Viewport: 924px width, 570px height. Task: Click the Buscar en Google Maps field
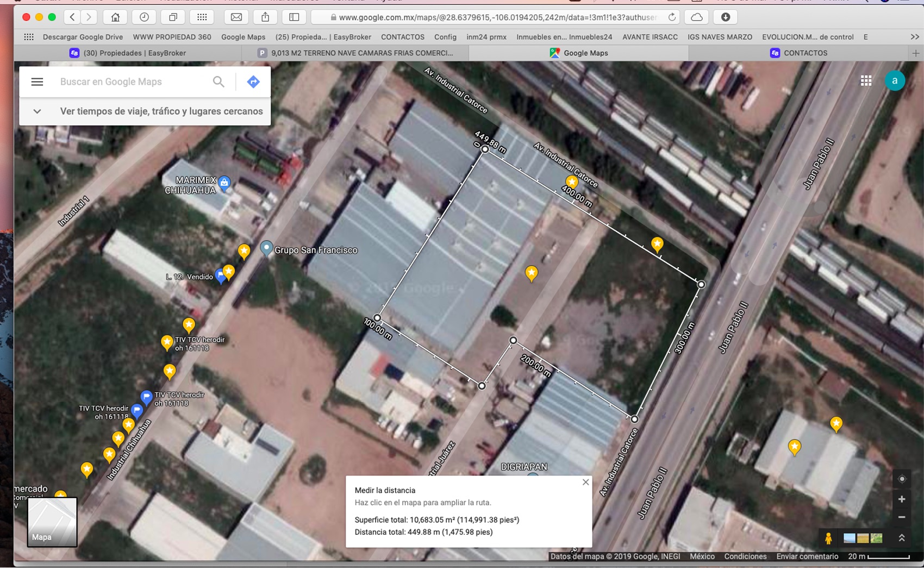(x=130, y=82)
